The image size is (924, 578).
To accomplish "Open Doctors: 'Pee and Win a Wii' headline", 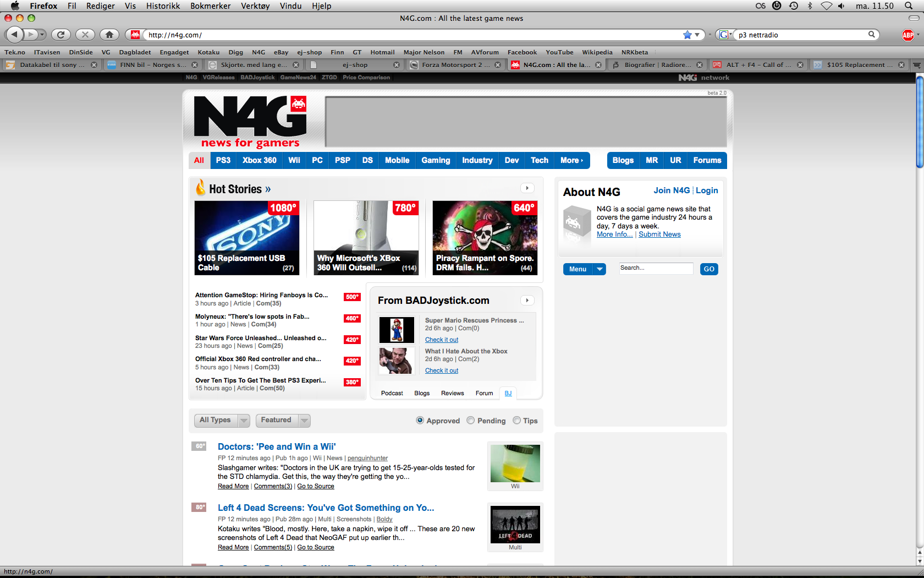I will 277,446.
